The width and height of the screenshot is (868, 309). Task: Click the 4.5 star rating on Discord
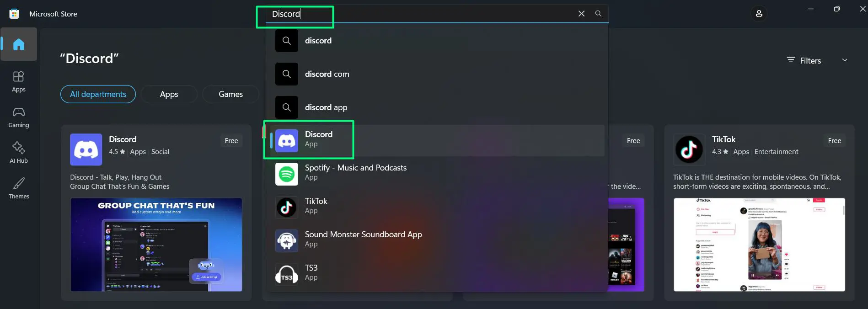[117, 152]
